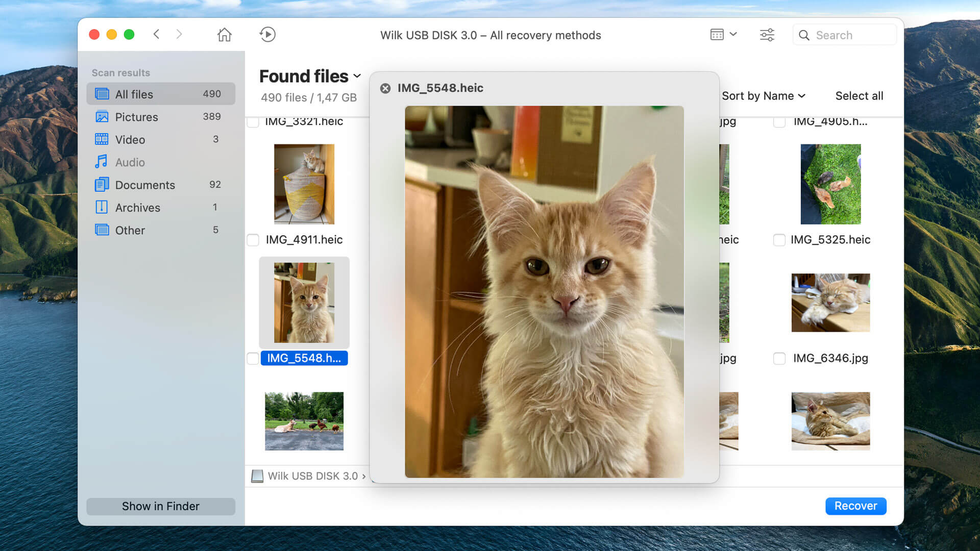Click the Documents category icon in sidebar
The height and width of the screenshot is (551, 980).
click(102, 184)
